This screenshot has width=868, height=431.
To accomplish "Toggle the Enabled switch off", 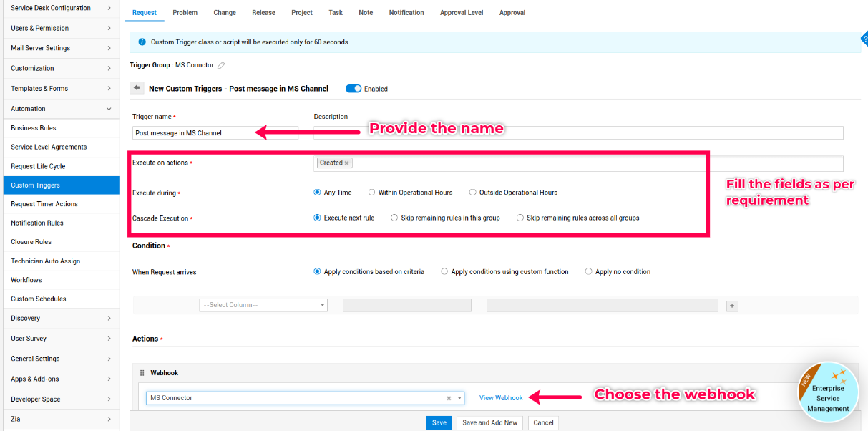I will pos(353,89).
